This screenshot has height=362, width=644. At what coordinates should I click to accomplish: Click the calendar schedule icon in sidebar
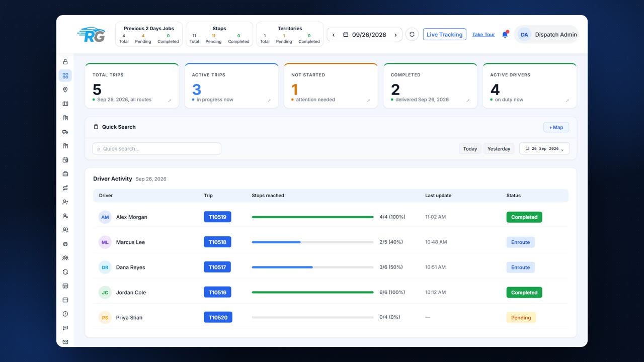pos(65,160)
